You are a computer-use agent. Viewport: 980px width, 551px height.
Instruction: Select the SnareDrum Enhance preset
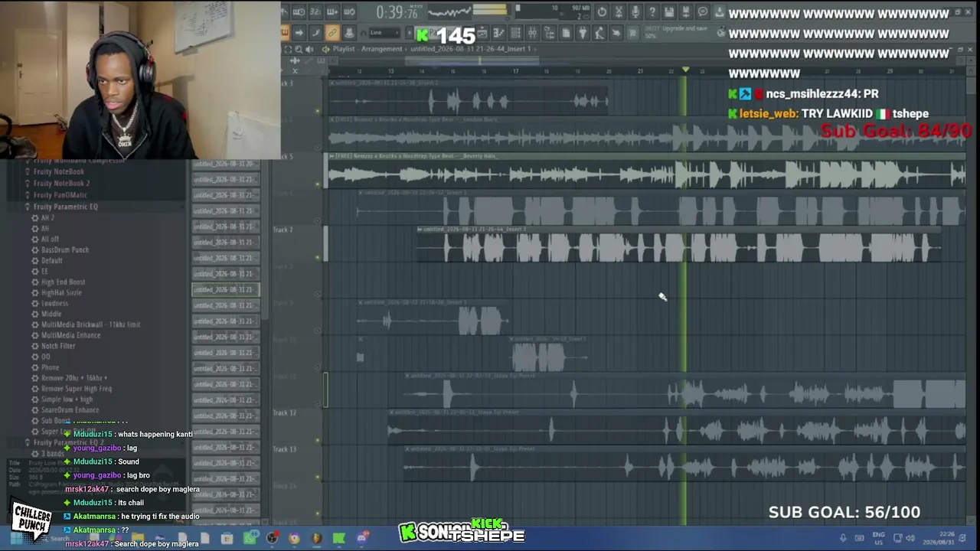[70, 410]
